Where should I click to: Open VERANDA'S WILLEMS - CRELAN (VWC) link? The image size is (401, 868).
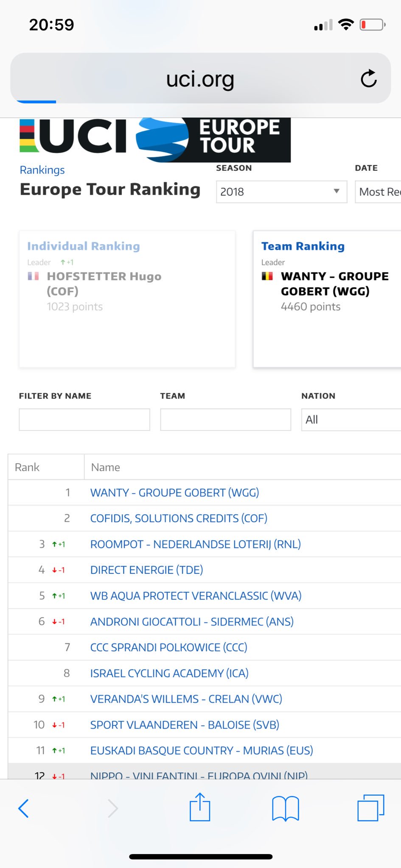tap(186, 699)
